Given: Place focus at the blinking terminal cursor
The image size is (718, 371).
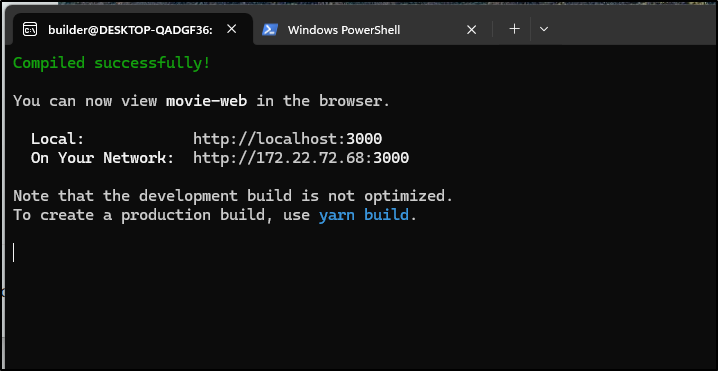Looking at the screenshot, I should 14,252.
